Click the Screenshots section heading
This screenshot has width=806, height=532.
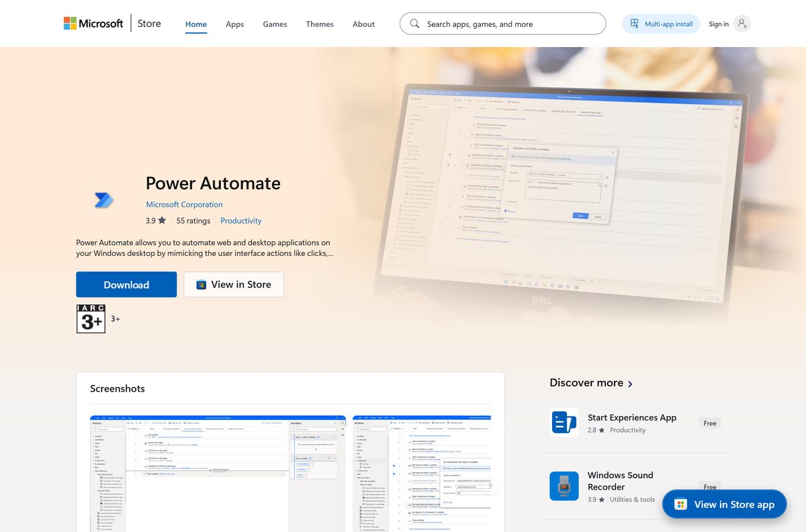pos(118,388)
